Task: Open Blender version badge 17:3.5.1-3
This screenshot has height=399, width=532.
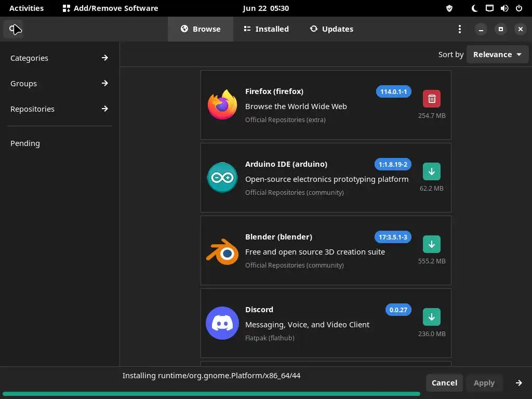Action: click(x=393, y=237)
